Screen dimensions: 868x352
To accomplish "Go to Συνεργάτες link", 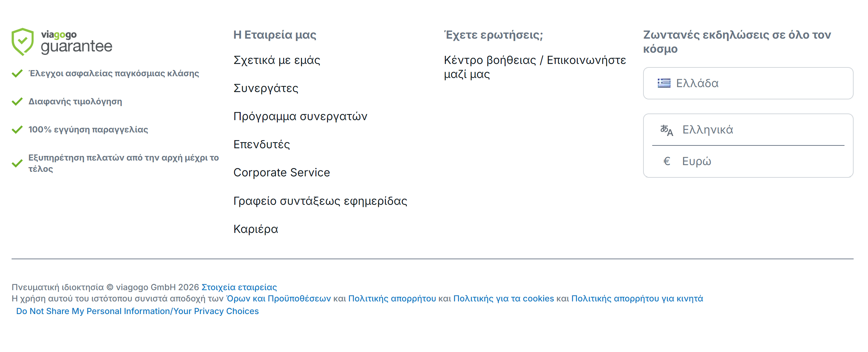I will [x=266, y=89].
